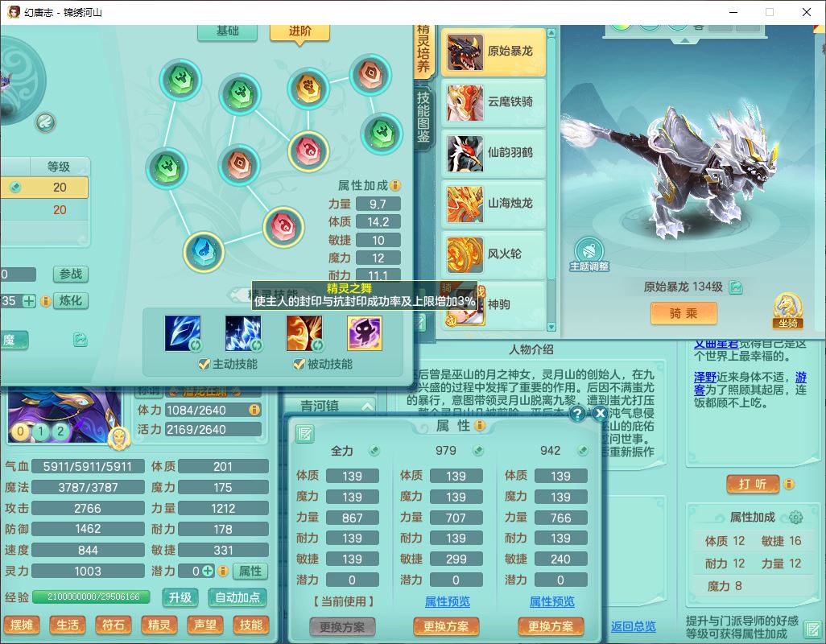Click the 坐骑 mount badge icon
The width and height of the screenshot is (826, 644).
coord(787,310)
